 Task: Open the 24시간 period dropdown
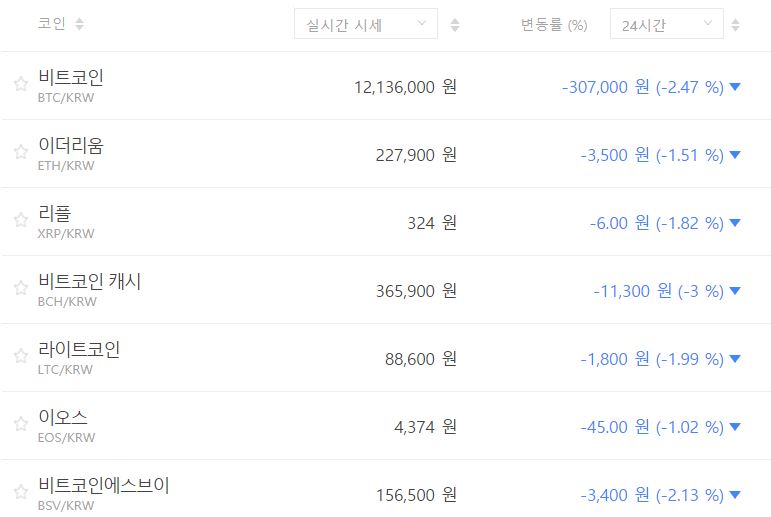coord(667,24)
